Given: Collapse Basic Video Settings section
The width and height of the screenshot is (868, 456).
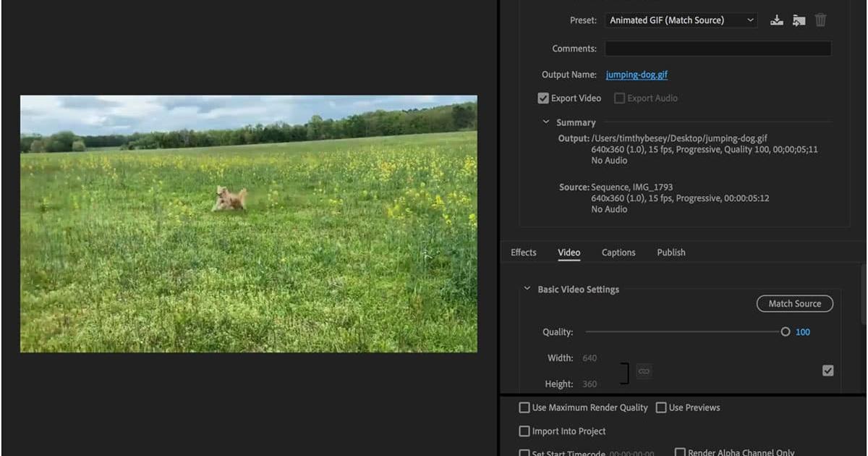Looking at the screenshot, I should click(x=527, y=289).
